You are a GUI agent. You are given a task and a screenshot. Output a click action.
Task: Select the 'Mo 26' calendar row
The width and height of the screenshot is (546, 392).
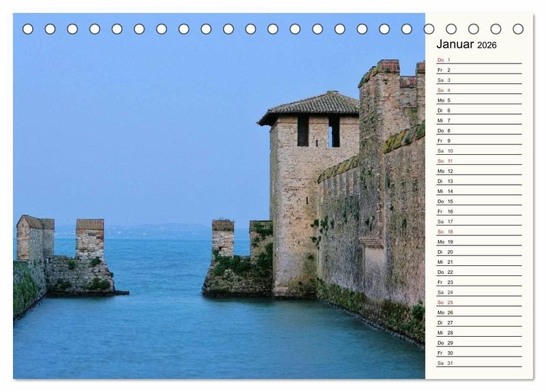pyautogui.click(x=479, y=312)
